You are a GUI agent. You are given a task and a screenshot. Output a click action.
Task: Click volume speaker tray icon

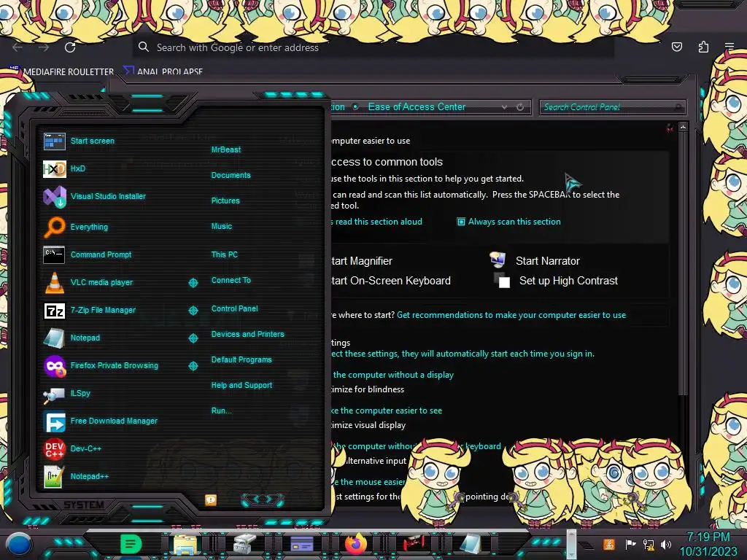pos(666,544)
